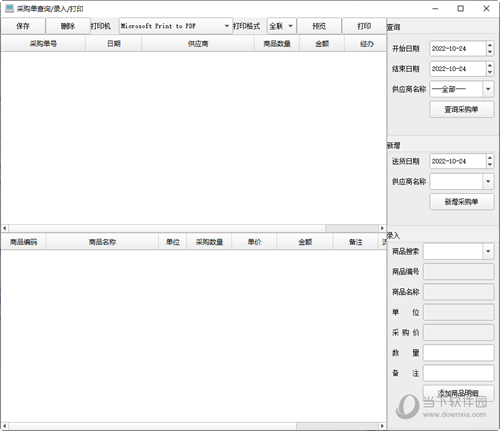Viewport: 500px width, 431px height.
Task: Click the 保存 (Save) button
Action: pyautogui.click(x=23, y=26)
